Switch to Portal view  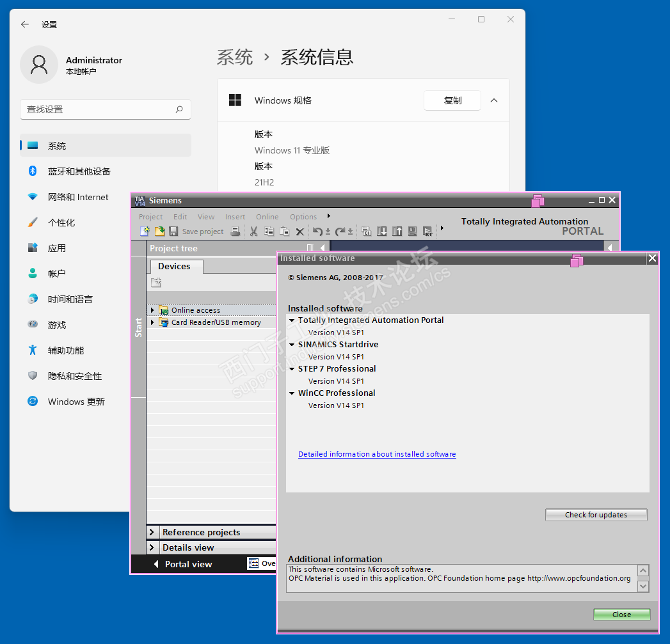pyautogui.click(x=183, y=564)
